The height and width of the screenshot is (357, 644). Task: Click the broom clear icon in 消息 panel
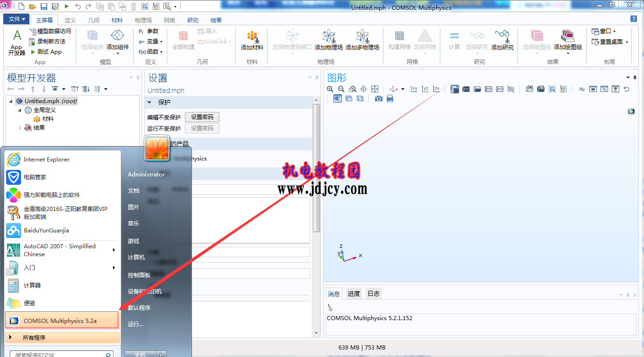point(330,307)
